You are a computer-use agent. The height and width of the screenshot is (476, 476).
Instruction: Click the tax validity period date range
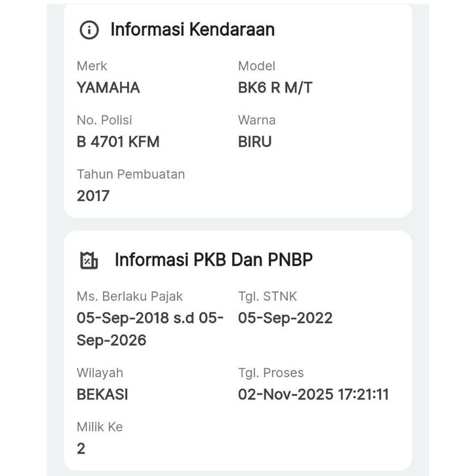point(150,329)
